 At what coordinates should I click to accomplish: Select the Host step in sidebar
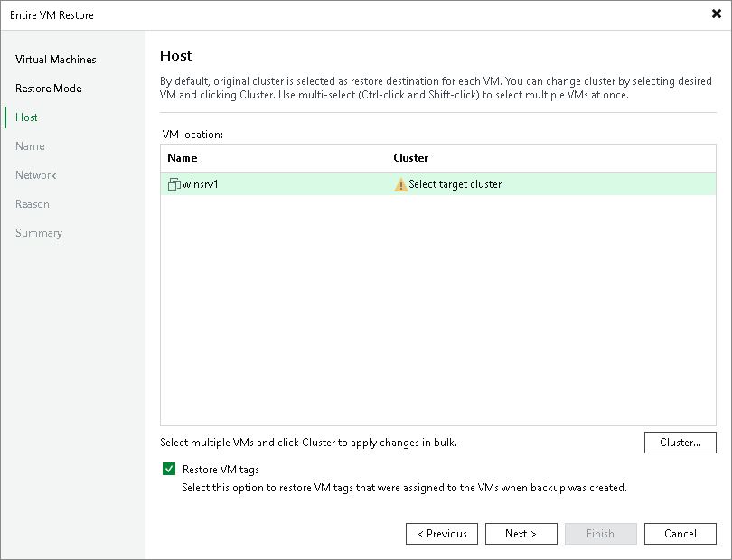[26, 117]
